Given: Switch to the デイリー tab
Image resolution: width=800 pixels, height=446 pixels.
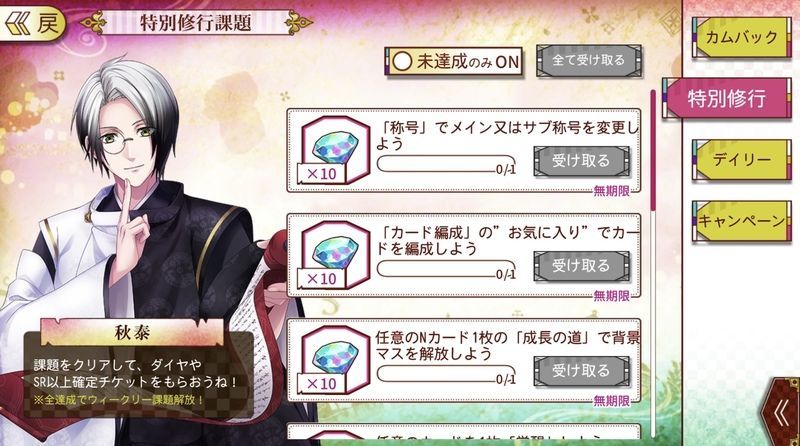Looking at the screenshot, I should click(x=742, y=159).
